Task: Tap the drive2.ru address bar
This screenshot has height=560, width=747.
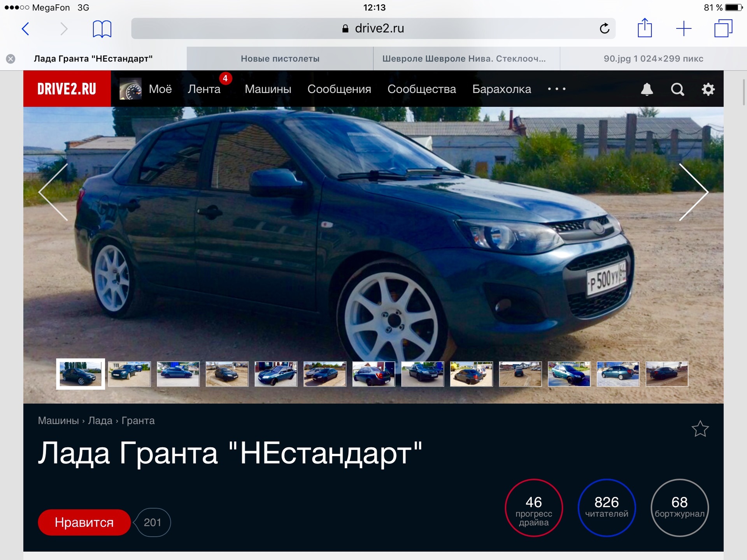Action: 373,28
